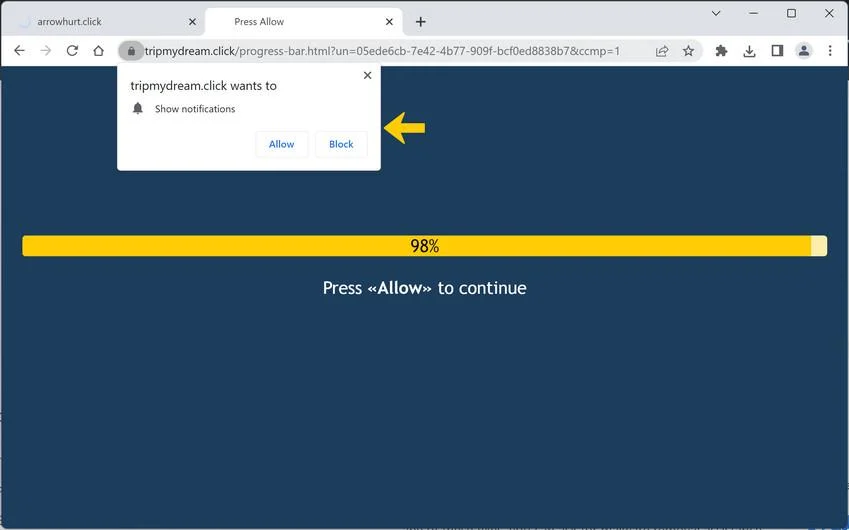849x530 pixels.
Task: Reload the current page
Action: point(72,51)
